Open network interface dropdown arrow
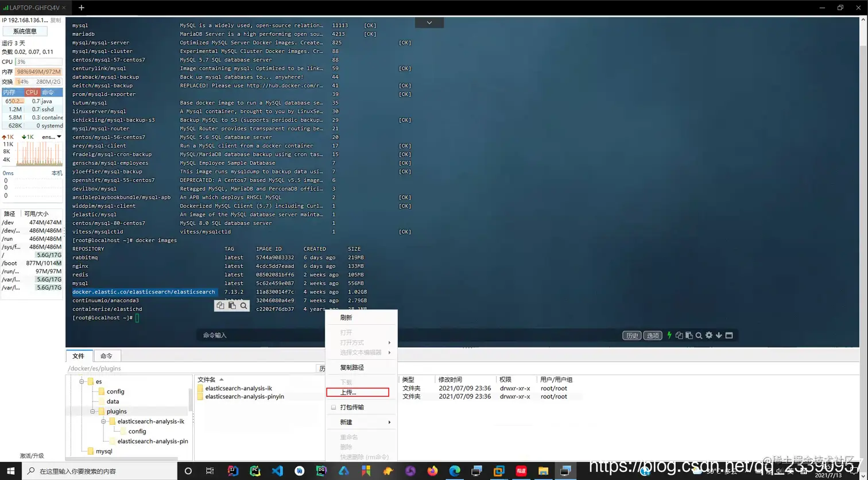The width and height of the screenshot is (868, 480). pyautogui.click(x=59, y=137)
